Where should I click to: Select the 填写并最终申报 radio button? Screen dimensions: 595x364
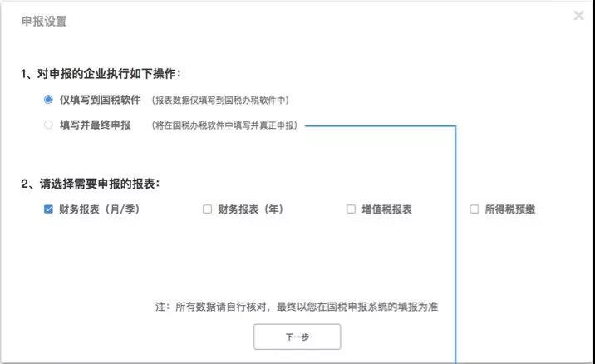pos(48,125)
